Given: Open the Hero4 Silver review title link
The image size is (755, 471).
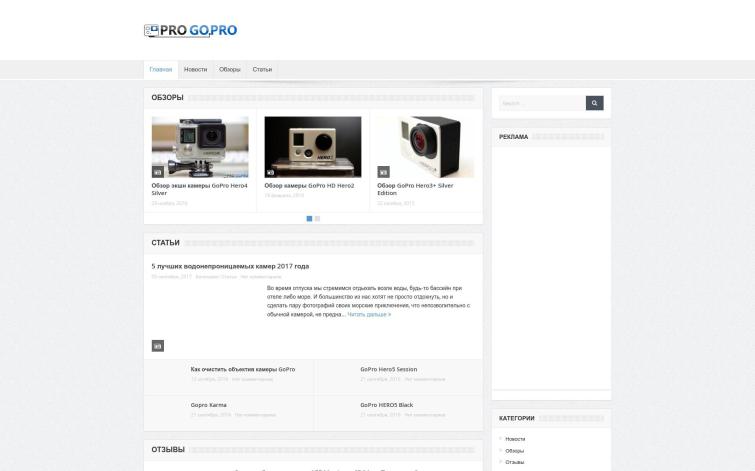Looking at the screenshot, I should 199,189.
